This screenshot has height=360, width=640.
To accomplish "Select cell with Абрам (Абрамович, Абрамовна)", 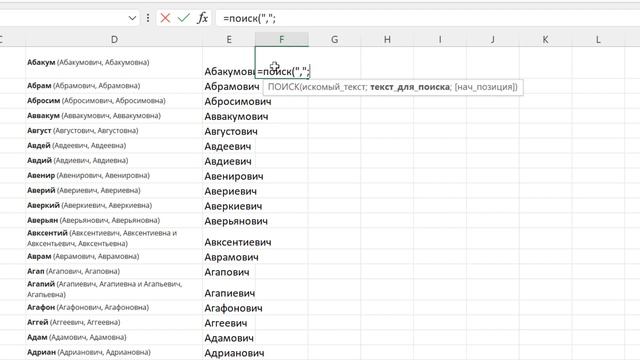I will click(114, 86).
